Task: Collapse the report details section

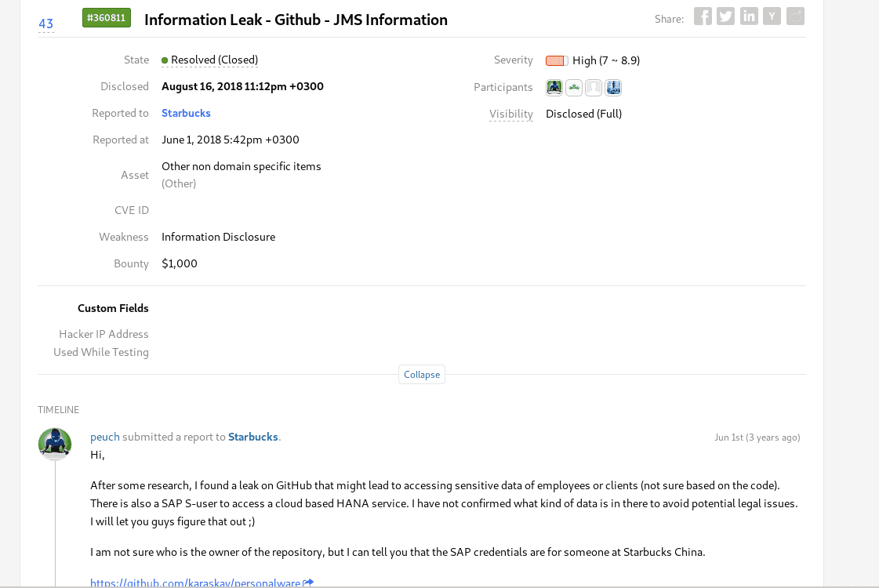Action: point(422,374)
